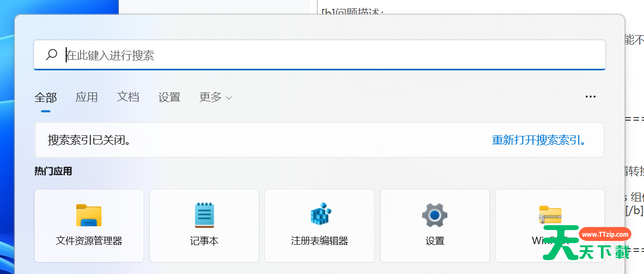Screen dimensions: 644x274
Task: Launch the WinRAR archive folder icon
Action: [x=550, y=215]
